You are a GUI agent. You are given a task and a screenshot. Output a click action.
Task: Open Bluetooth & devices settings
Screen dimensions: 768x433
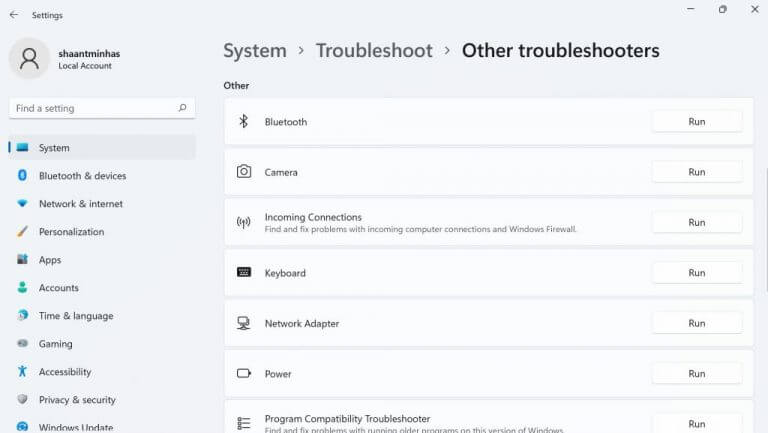[82, 176]
